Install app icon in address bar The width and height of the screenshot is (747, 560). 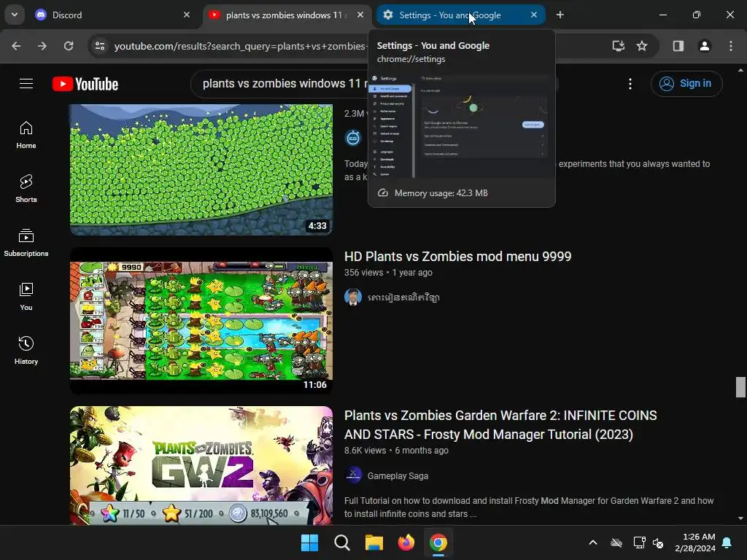point(619,46)
